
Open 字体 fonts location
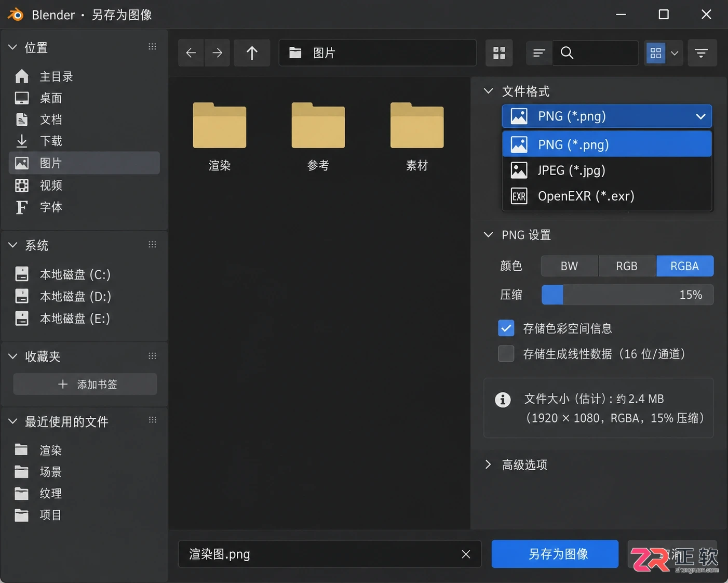[84, 207]
